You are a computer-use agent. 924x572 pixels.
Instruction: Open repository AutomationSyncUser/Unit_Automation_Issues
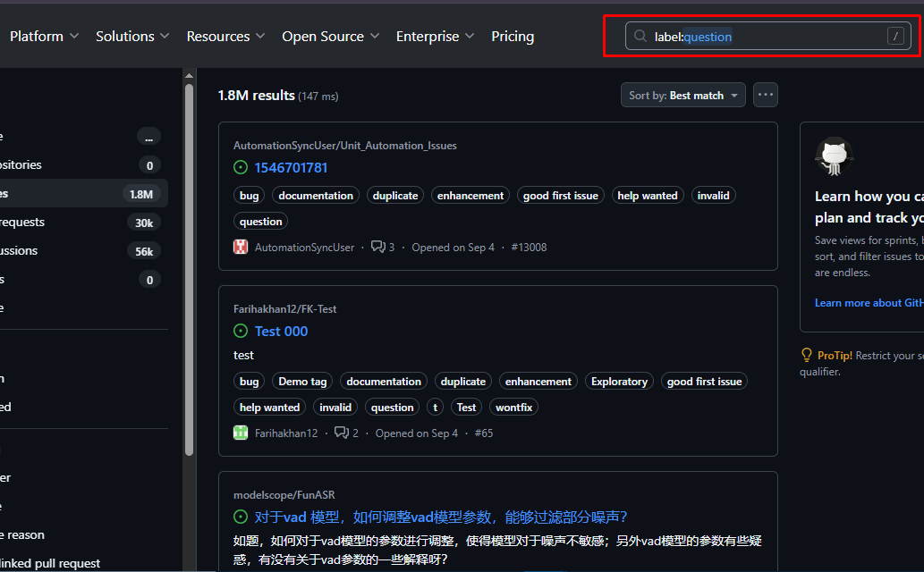tap(344, 146)
